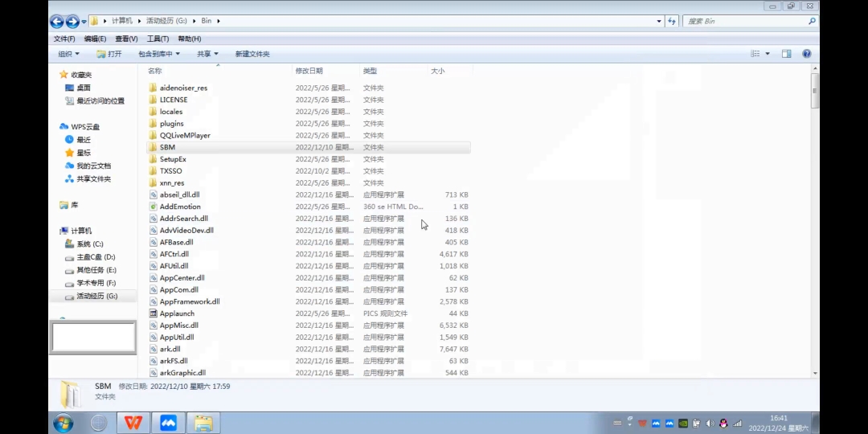Click the 打开 toolbar button
The width and height of the screenshot is (868, 434).
[x=109, y=54]
